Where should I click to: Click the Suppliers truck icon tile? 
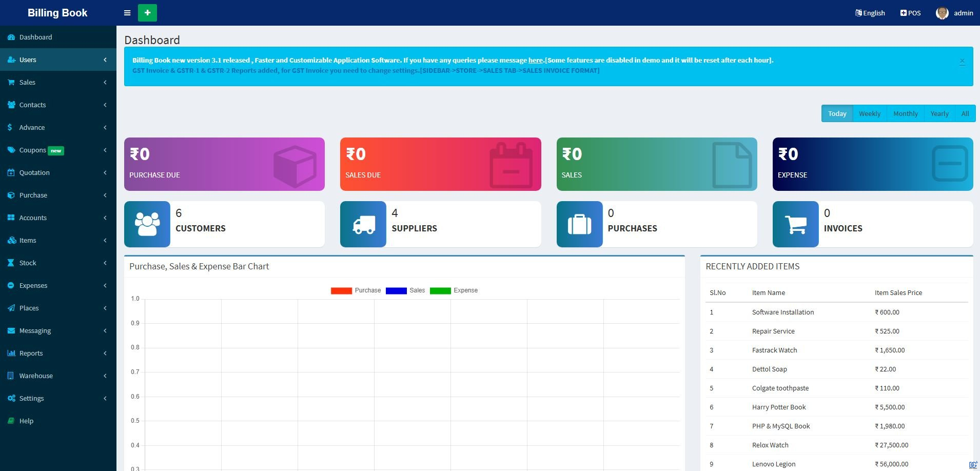pos(363,224)
